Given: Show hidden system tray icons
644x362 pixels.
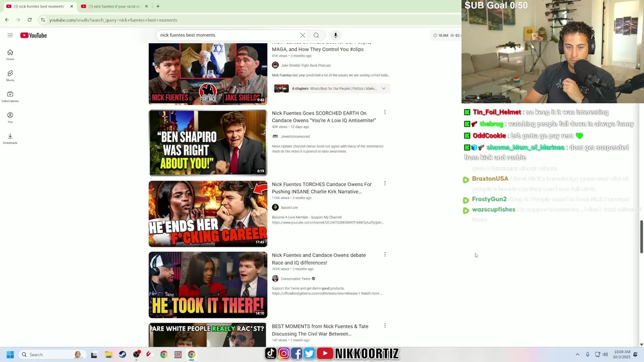Looking at the screenshot, I should [x=577, y=354].
